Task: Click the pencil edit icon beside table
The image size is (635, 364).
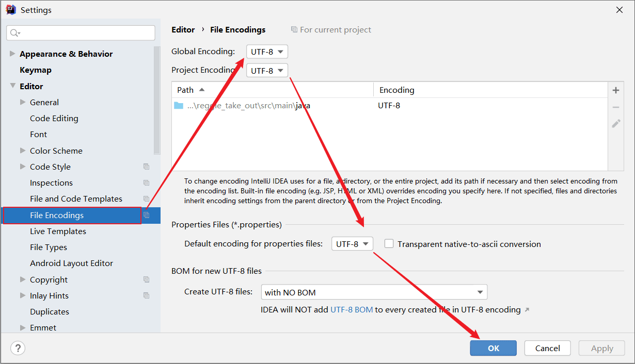Action: pos(615,124)
